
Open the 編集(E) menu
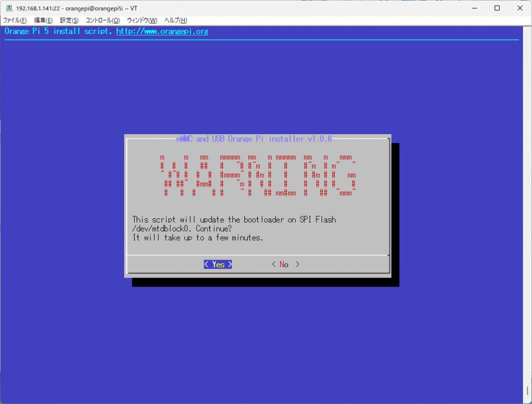43,20
